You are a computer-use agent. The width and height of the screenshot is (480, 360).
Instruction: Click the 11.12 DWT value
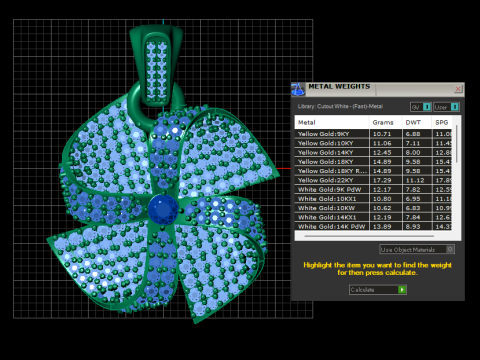click(415, 180)
